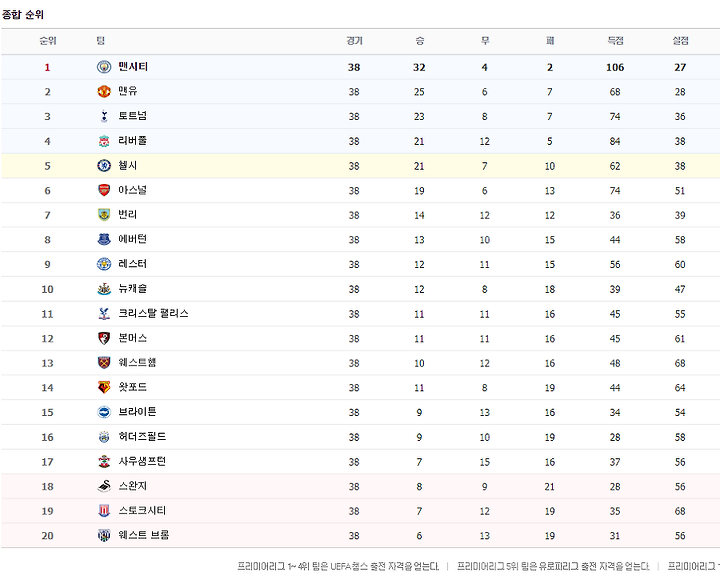The height and width of the screenshot is (576, 720).
Task: Click the Liverpool club crest
Action: [x=104, y=141]
